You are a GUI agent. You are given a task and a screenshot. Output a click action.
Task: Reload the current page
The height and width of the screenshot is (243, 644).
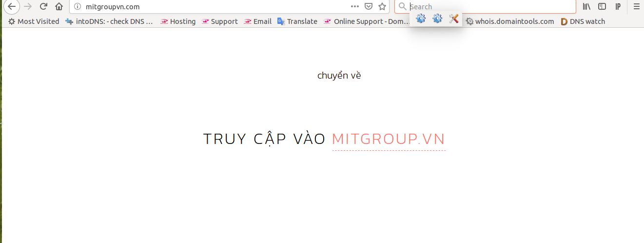(x=43, y=7)
